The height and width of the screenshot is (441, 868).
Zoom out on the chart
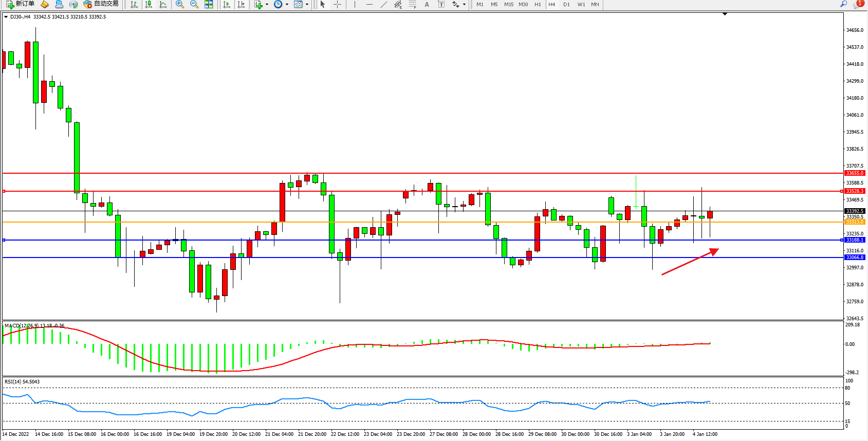click(194, 4)
